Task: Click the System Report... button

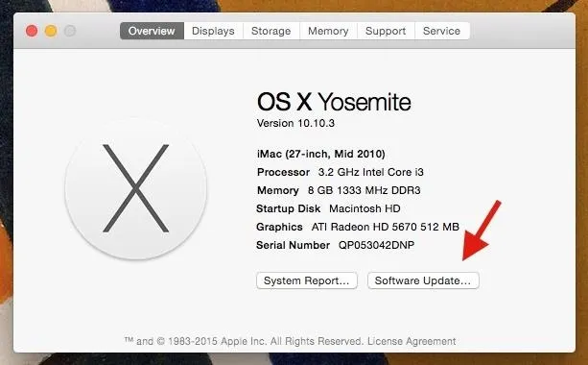Action: [x=306, y=280]
